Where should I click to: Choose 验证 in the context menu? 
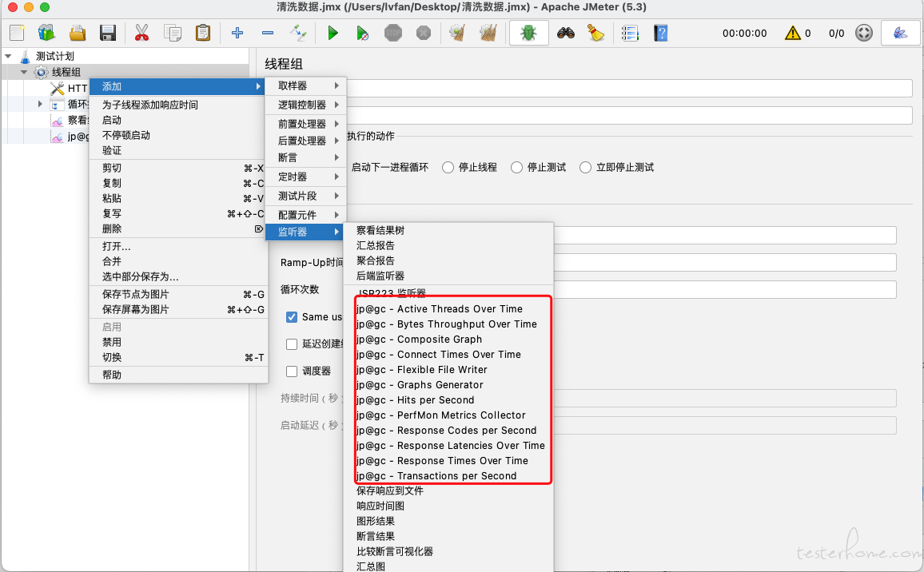pos(178,151)
